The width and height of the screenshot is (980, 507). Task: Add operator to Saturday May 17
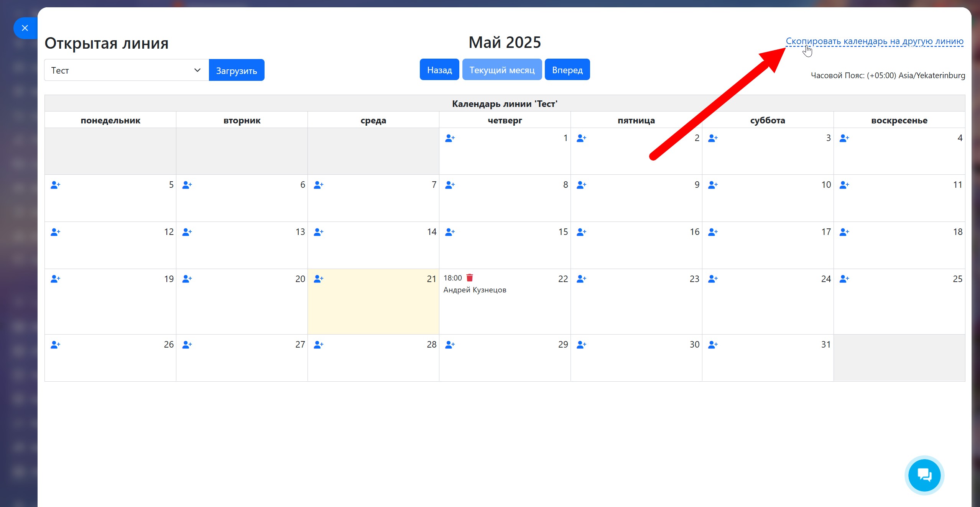pyautogui.click(x=713, y=232)
